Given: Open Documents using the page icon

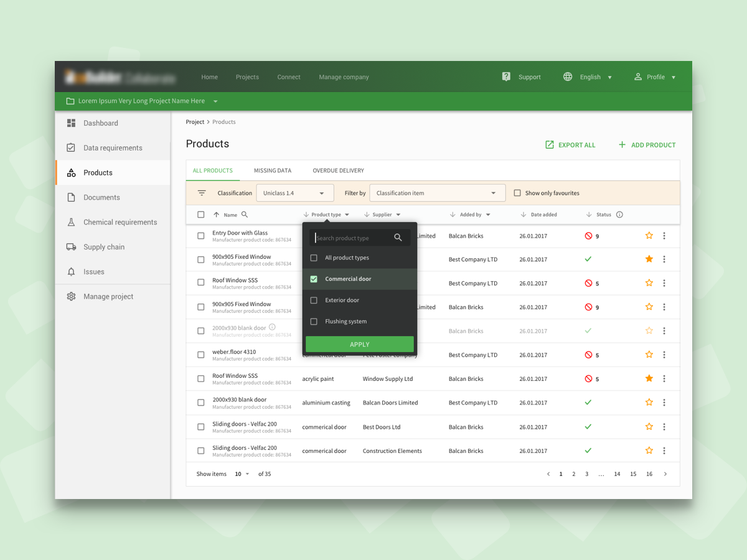Looking at the screenshot, I should (x=71, y=197).
